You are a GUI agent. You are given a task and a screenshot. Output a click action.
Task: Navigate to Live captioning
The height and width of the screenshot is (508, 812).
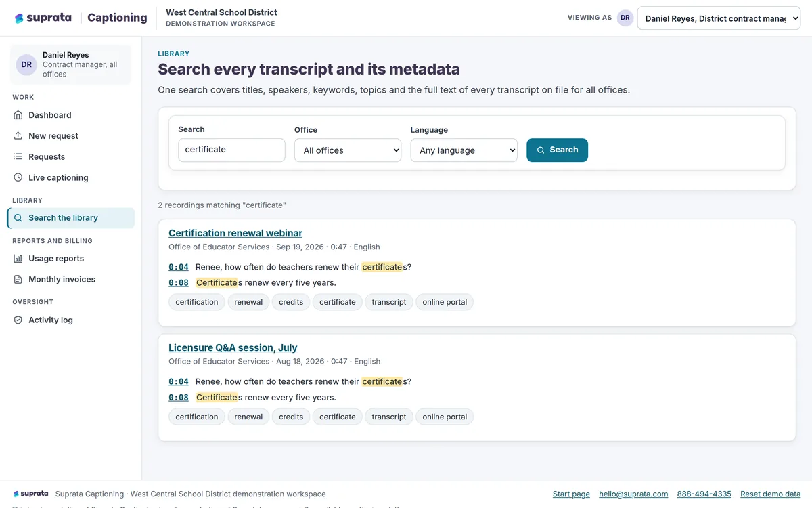coord(71,178)
